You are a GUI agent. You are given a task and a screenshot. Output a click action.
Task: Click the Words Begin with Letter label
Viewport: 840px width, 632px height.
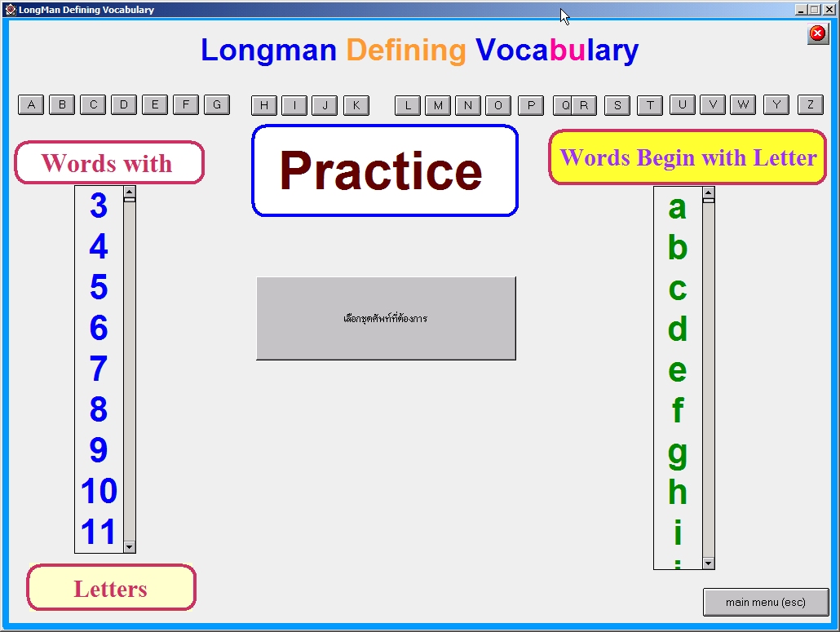pos(687,157)
